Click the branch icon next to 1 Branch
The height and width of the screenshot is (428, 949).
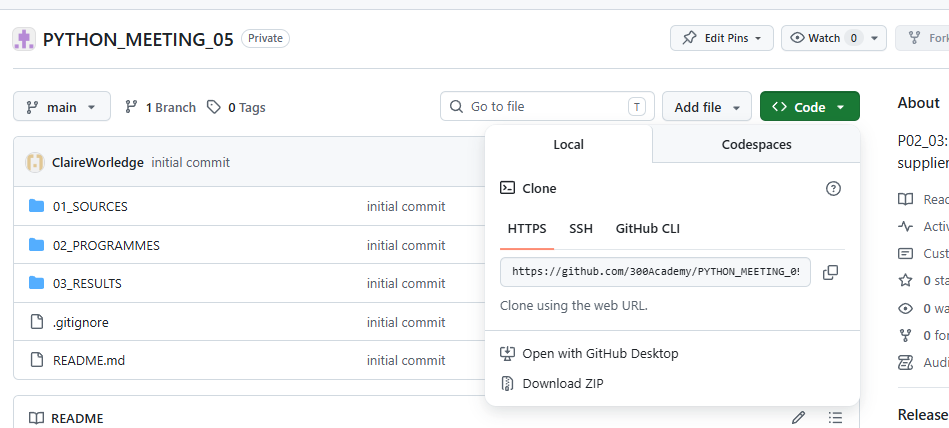coord(131,107)
